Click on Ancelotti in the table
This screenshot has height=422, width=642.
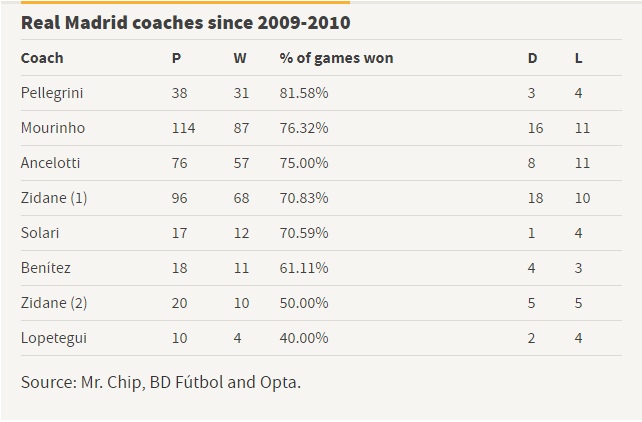click(x=50, y=163)
